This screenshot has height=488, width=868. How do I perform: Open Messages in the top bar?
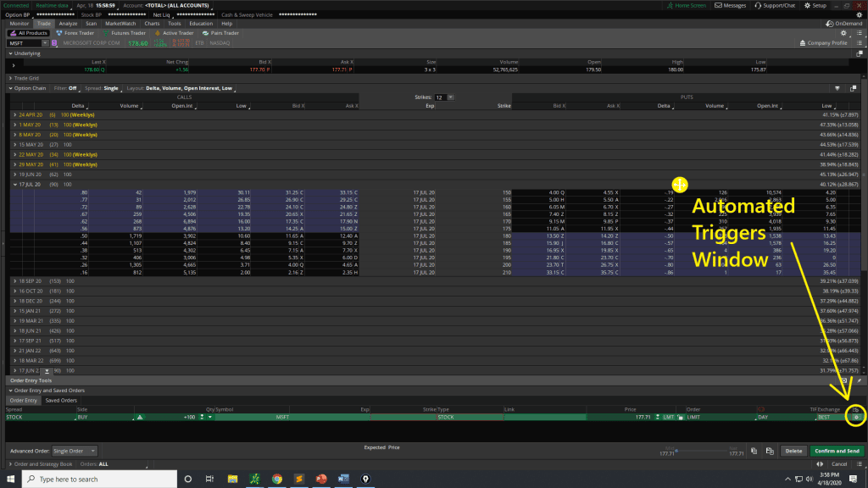[x=731, y=5]
